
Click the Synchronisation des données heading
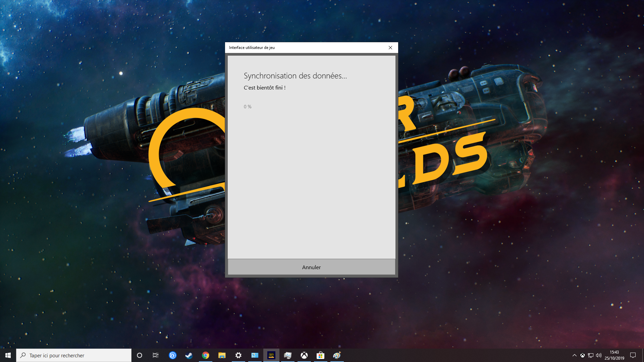point(295,76)
